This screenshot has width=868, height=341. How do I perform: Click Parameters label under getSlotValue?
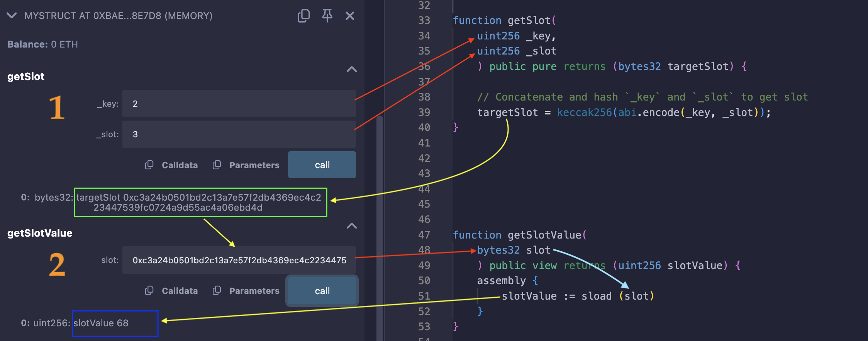254,291
